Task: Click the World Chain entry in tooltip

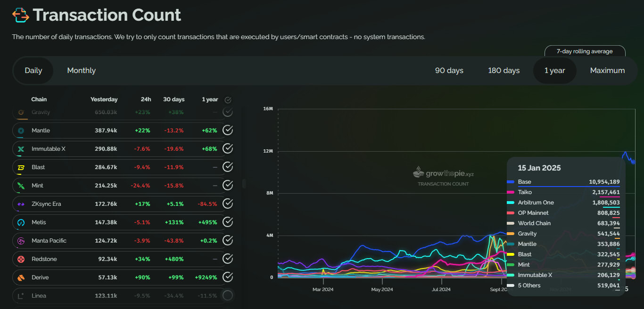Action: (x=534, y=223)
